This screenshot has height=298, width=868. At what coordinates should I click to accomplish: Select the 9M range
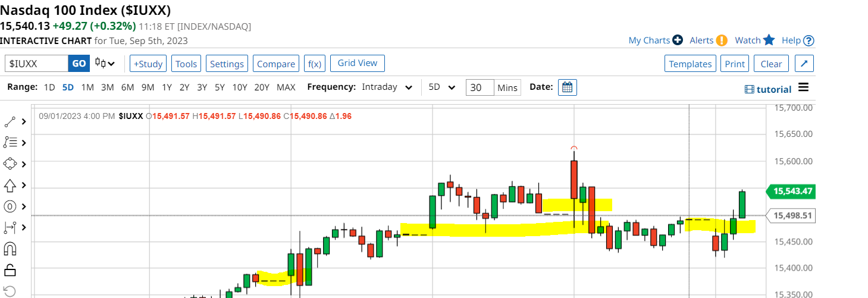pyautogui.click(x=148, y=87)
